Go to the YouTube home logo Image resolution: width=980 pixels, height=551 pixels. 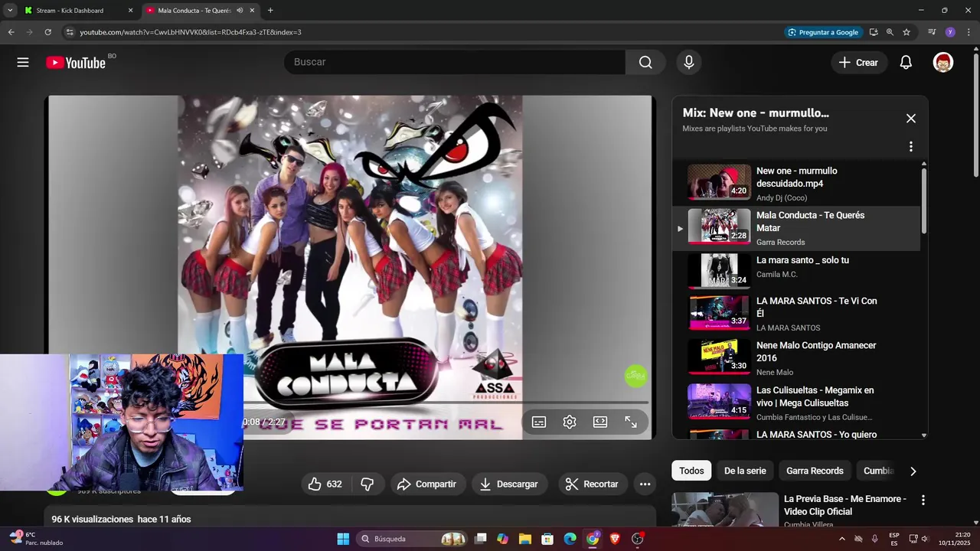(76, 63)
